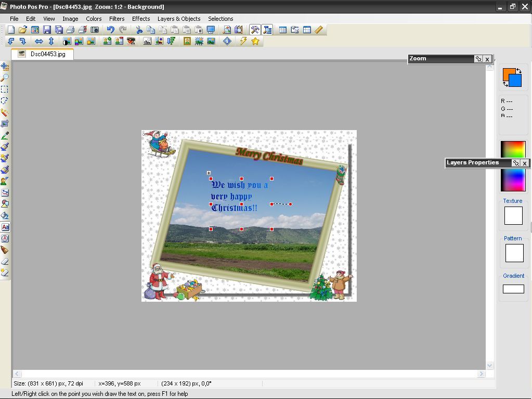532x399 pixels.
Task: Click the Undo arrow icon
Action: tap(110, 30)
